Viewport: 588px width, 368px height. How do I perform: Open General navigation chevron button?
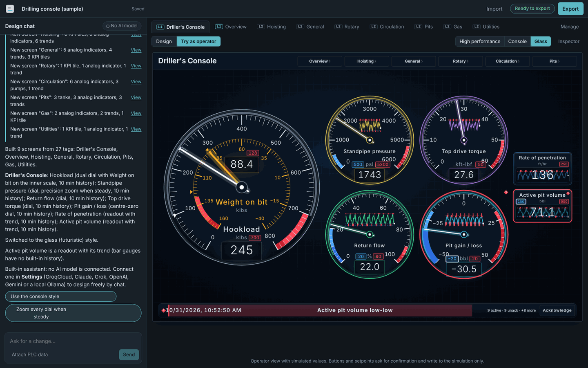pos(414,61)
